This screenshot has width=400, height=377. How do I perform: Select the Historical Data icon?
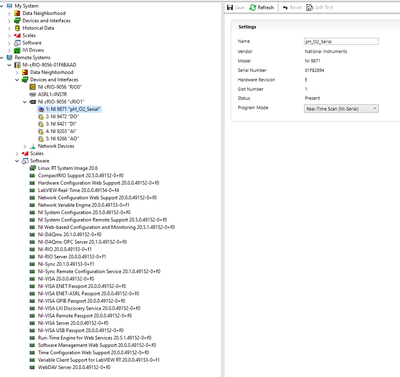click(17, 28)
